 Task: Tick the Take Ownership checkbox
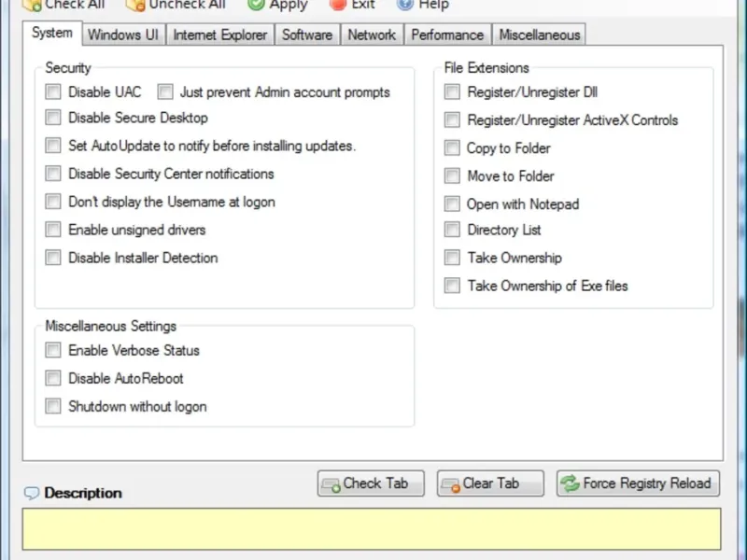(x=452, y=258)
